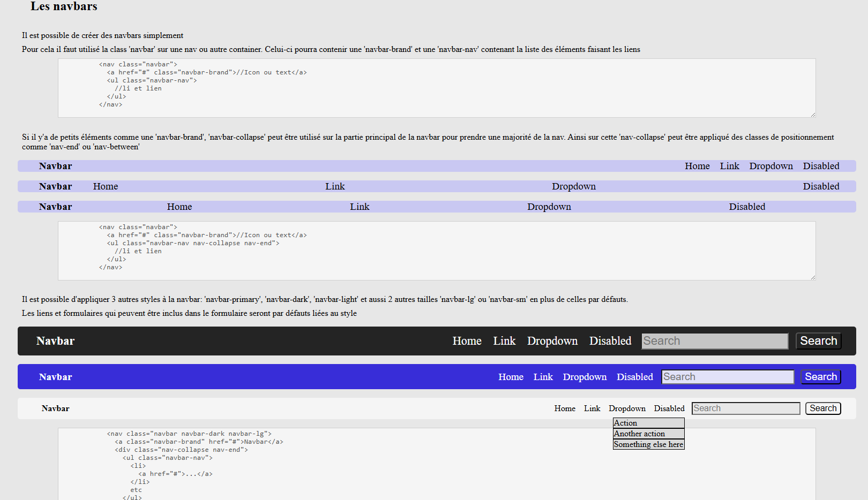The image size is (868, 500).
Task: Click Home in the nav-between navbar
Action: 105,186
